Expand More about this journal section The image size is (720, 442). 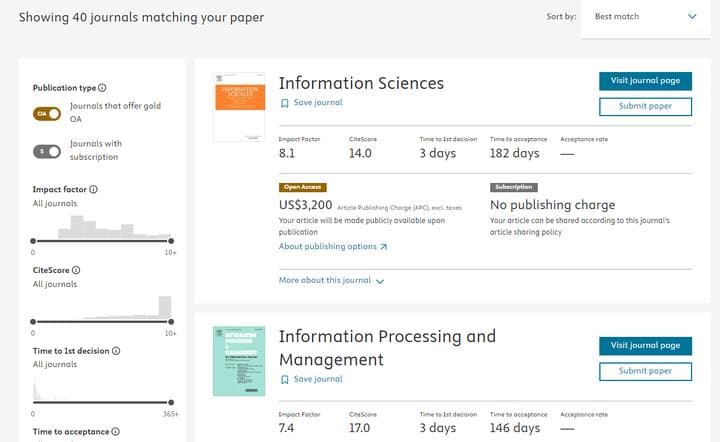tap(331, 280)
